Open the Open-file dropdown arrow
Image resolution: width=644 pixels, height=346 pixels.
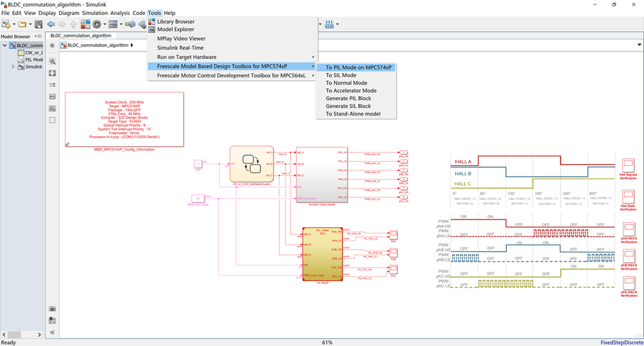[x=30, y=25]
